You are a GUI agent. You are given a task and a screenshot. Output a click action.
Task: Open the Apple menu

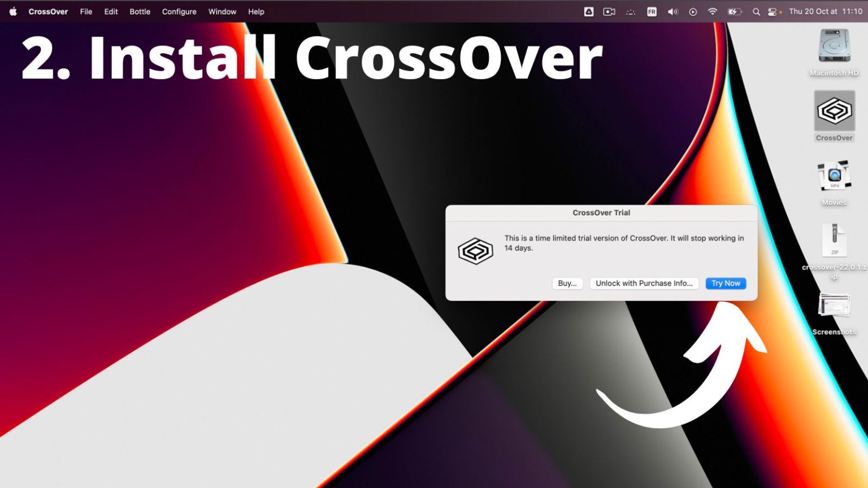tap(12, 11)
